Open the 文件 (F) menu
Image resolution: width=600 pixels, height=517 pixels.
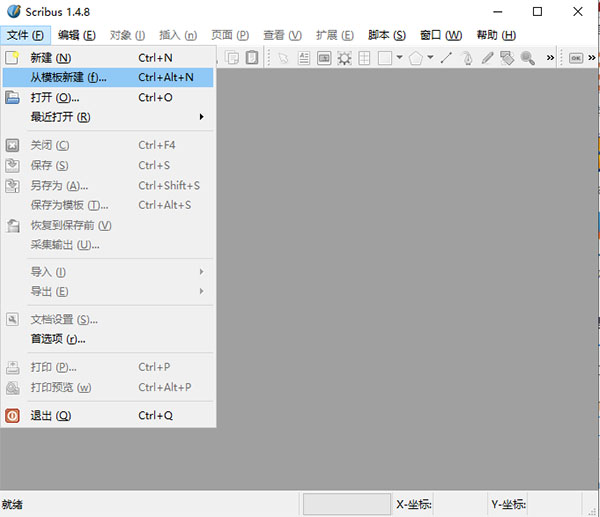(25, 35)
